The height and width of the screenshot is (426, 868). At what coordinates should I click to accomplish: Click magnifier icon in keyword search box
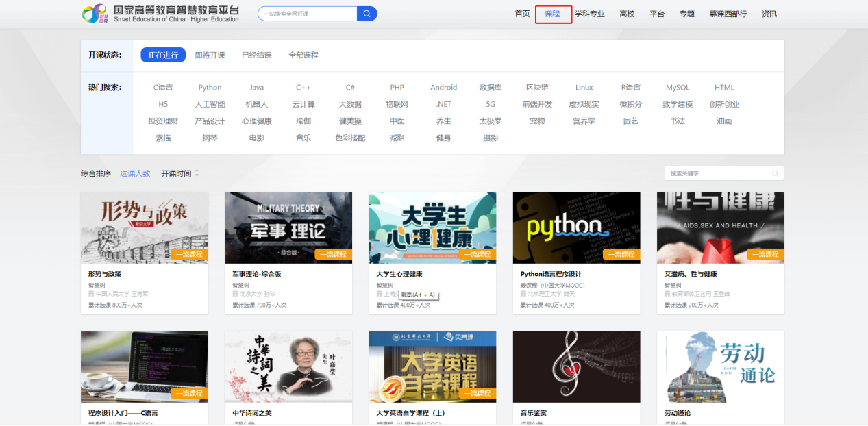point(775,174)
